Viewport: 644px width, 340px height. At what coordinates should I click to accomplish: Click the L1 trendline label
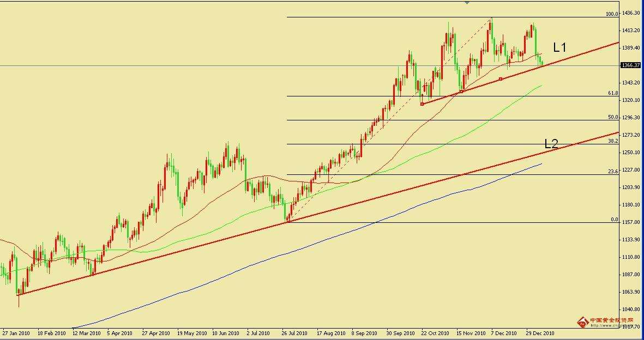click(560, 48)
